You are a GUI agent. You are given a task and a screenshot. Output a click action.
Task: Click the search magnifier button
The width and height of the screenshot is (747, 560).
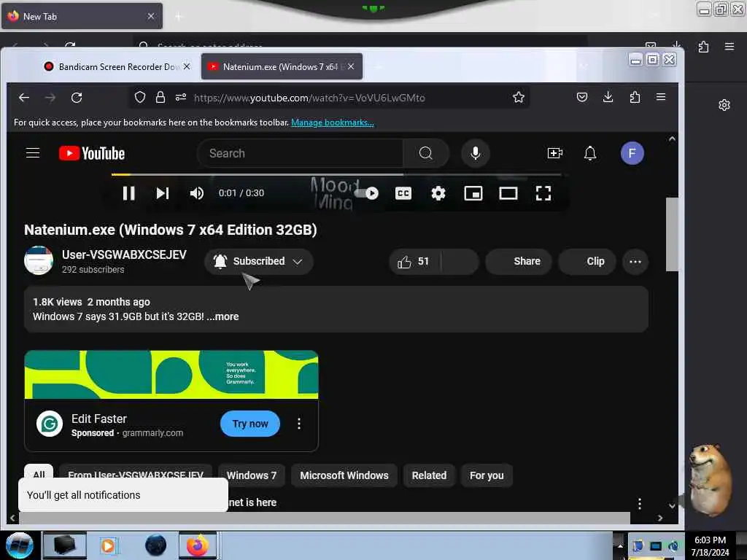click(425, 153)
